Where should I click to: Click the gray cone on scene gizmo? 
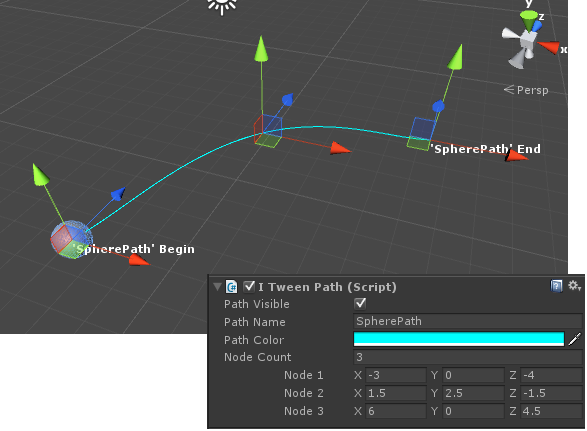click(517, 59)
